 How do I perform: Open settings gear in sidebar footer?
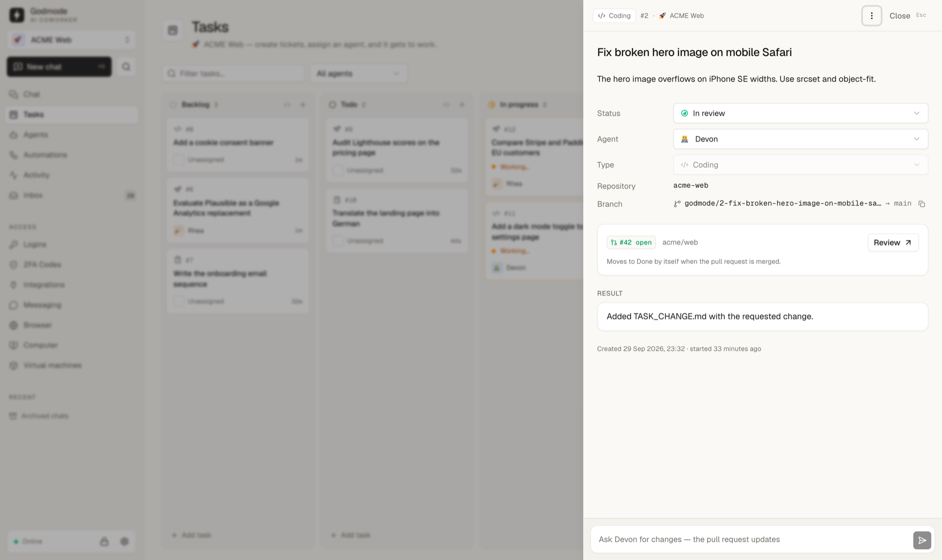(124, 541)
